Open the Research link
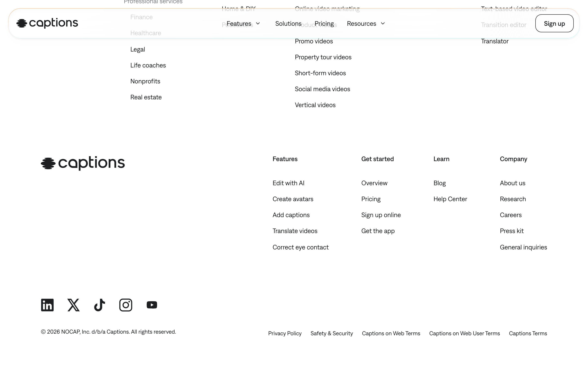 pyautogui.click(x=513, y=199)
